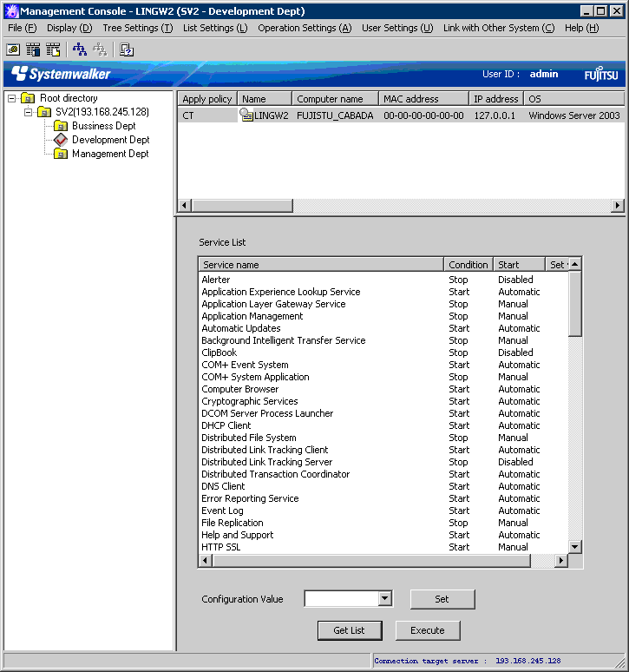The height and width of the screenshot is (672, 629).
Task: Click the Development Dept red checkmark icon
Action: click(61, 140)
